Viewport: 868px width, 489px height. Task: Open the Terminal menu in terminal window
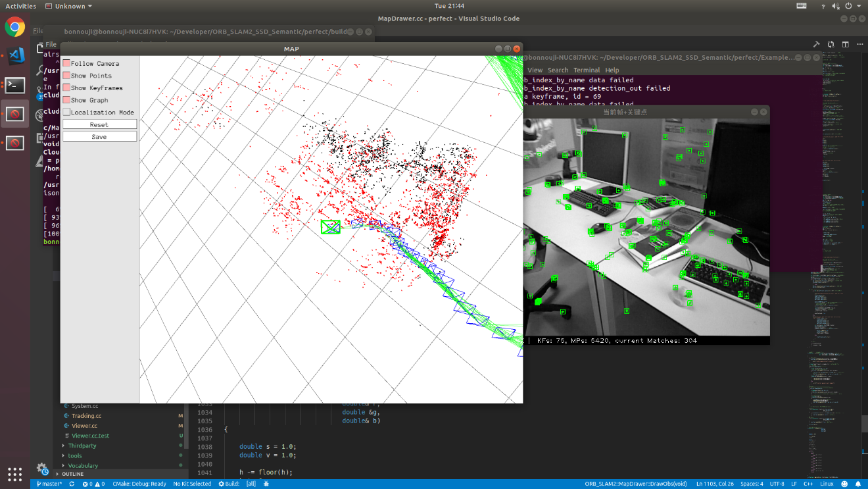click(586, 70)
